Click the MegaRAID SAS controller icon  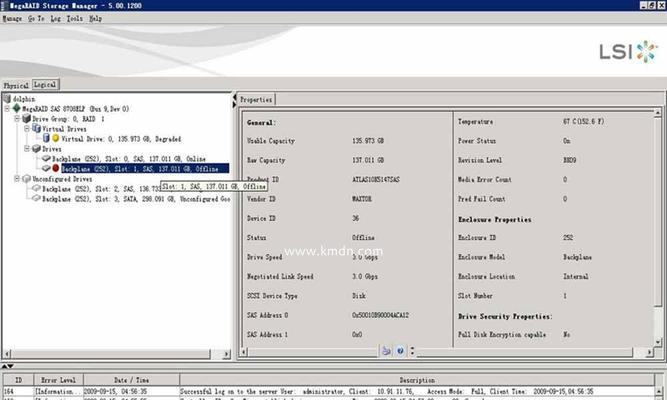click(x=17, y=109)
